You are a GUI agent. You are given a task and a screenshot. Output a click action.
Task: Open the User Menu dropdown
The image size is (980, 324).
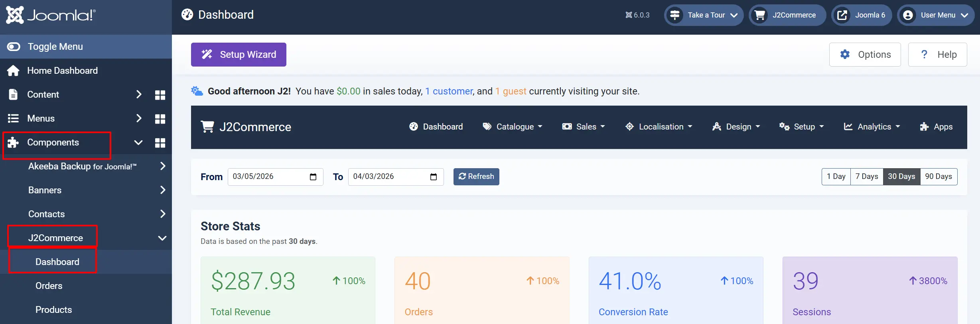pyautogui.click(x=936, y=15)
